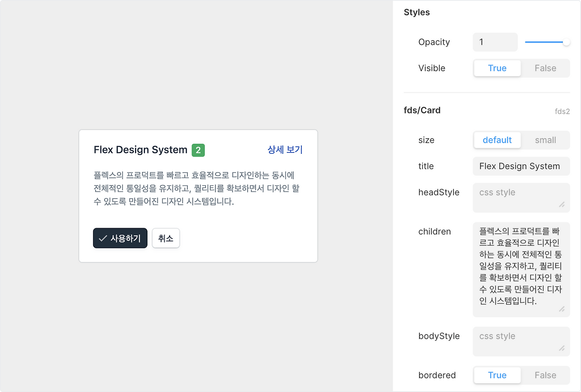
Task: Click the title property label
Action: [426, 167]
